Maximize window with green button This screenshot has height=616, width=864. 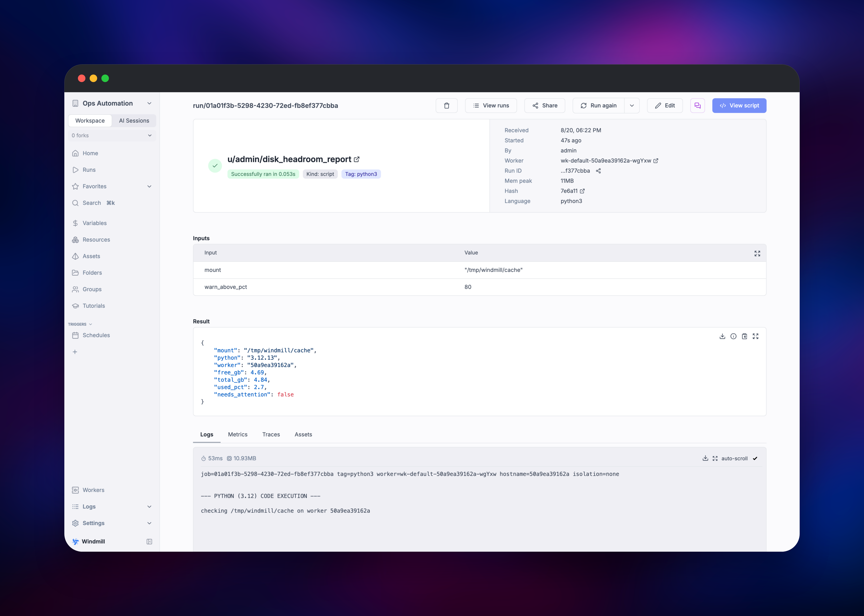tap(105, 78)
